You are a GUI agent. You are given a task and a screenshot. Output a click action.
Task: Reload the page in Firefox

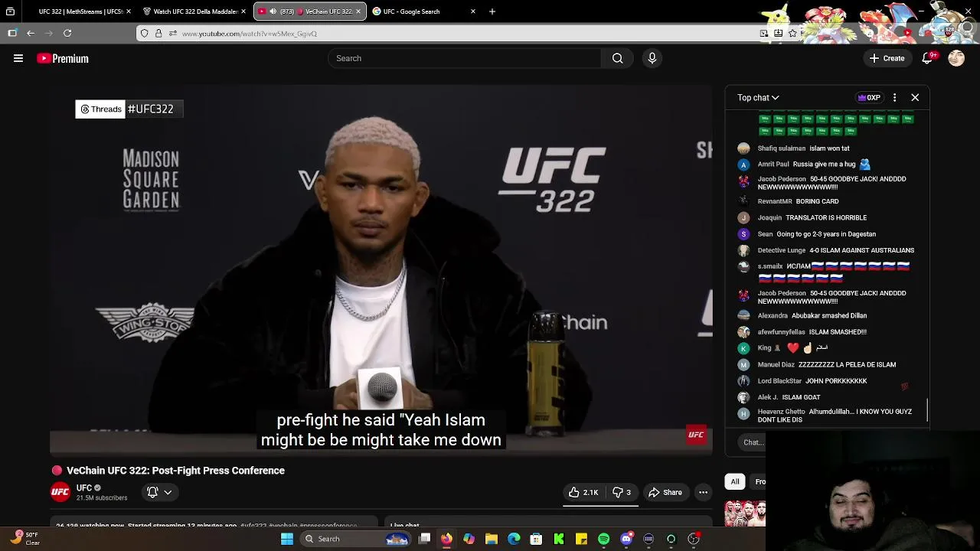point(67,33)
